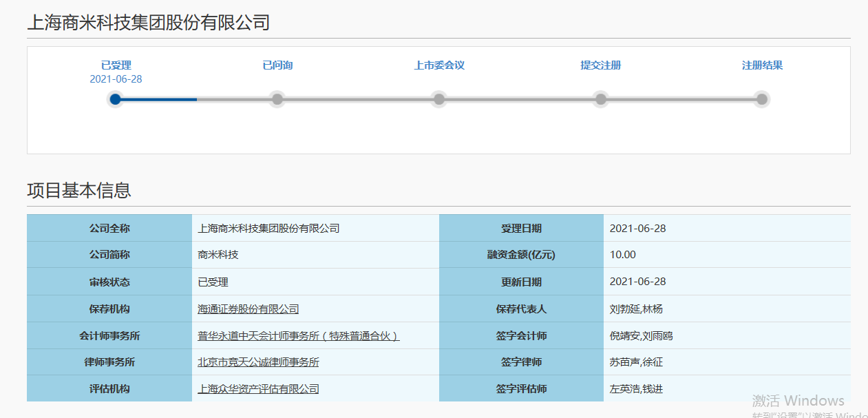Image resolution: width=868 pixels, height=418 pixels.
Task: Click the 更新日期 value 2021-06-28
Action: click(x=727, y=282)
